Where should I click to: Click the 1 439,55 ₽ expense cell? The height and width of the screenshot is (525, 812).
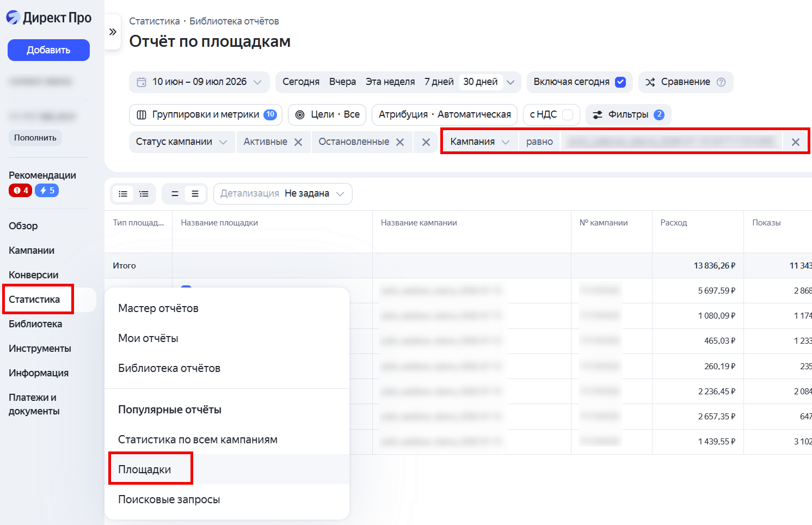pyautogui.click(x=716, y=442)
